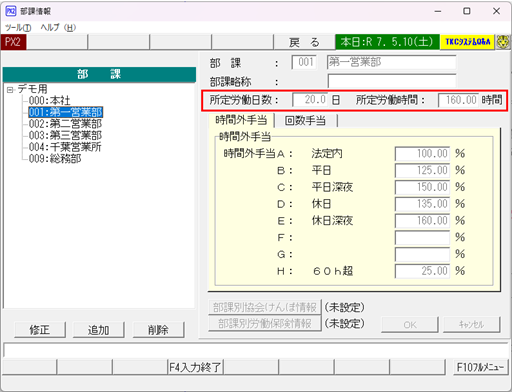512x392 pixels.
Task: Click E 休日深夜 rate field 160.00
Action: [x=422, y=221]
